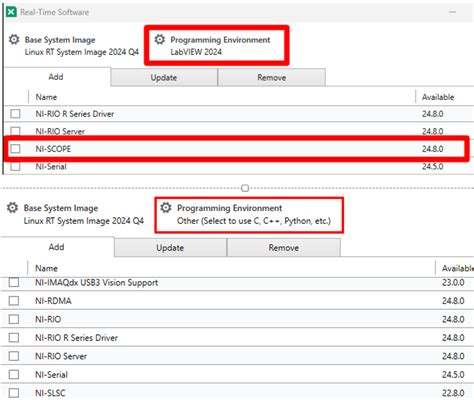Viewport: 474px width, 400px height.
Task: Click the upper Base System Image gear icon
Action: [x=14, y=39]
